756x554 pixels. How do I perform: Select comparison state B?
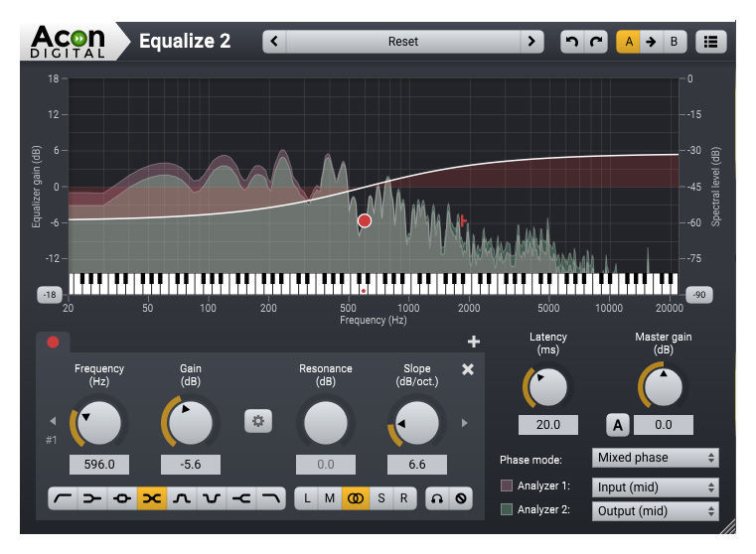pyautogui.click(x=674, y=42)
